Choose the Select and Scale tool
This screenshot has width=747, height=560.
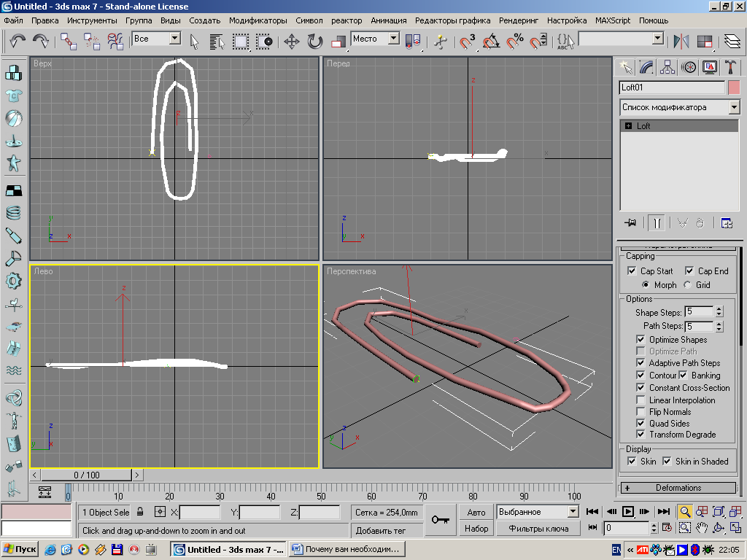(x=338, y=42)
